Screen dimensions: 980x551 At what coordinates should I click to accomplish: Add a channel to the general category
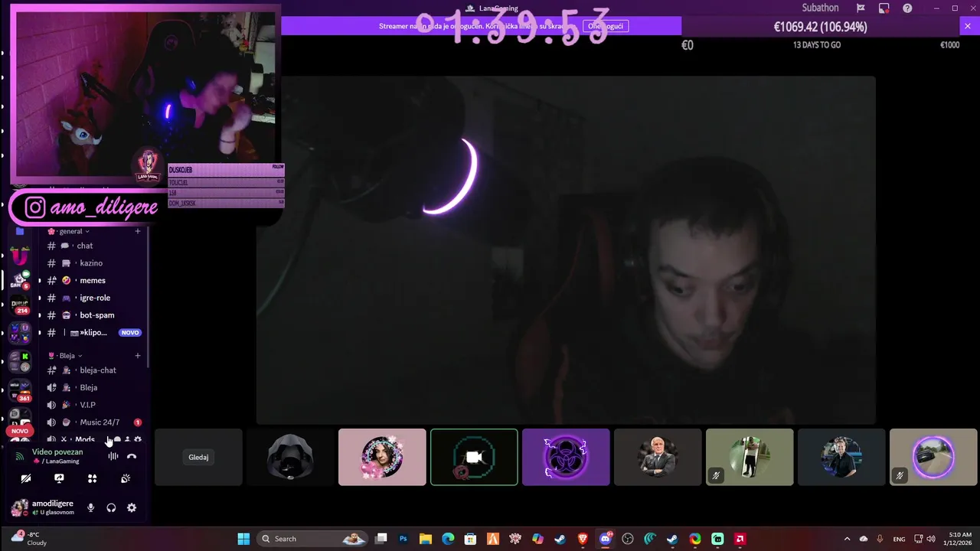(x=138, y=231)
